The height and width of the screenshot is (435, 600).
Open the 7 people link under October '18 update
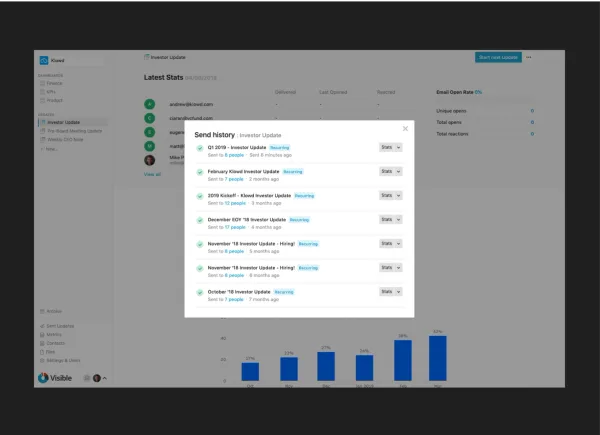click(x=234, y=300)
